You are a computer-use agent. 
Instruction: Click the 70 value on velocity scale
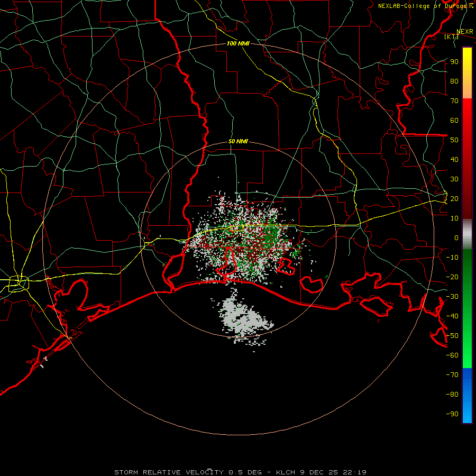(x=454, y=101)
